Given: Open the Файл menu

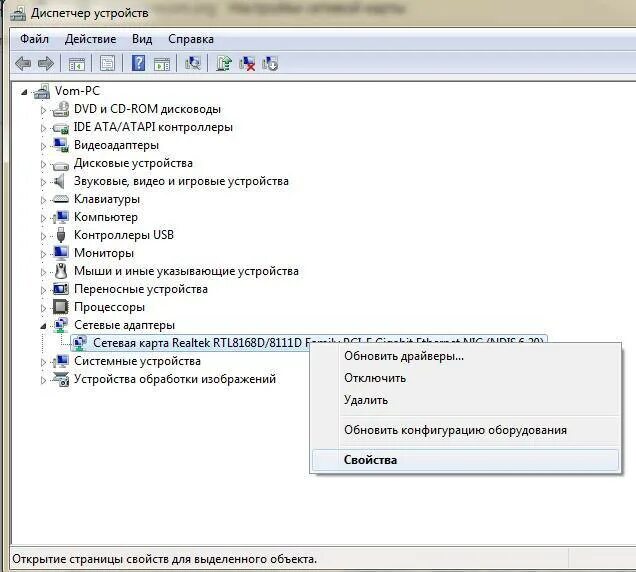Looking at the screenshot, I should coord(34,39).
